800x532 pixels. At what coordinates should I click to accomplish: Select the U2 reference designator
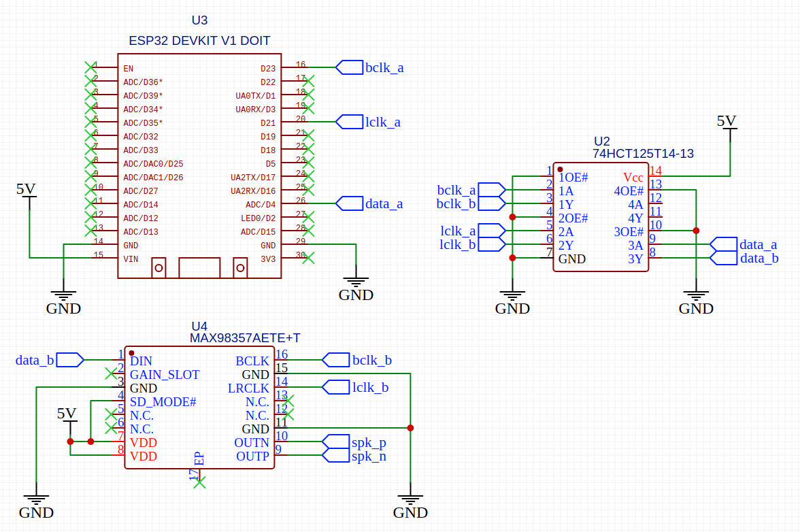point(602,142)
